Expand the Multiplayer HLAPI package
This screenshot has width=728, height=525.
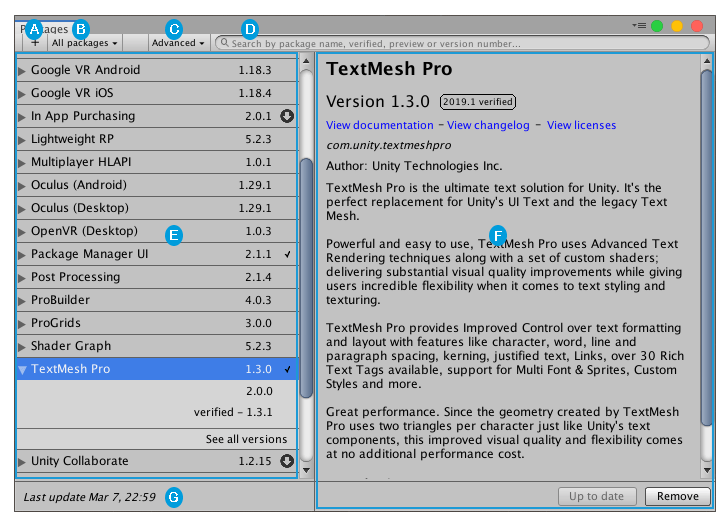(21, 162)
